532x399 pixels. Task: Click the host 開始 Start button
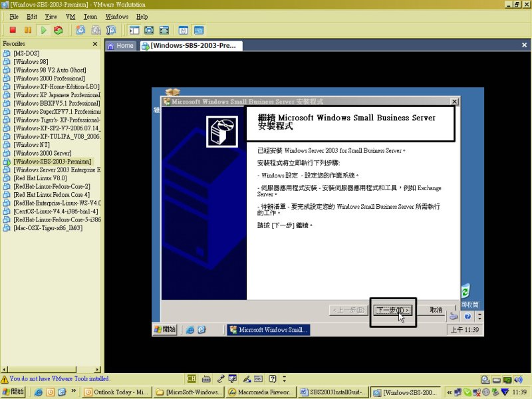pos(13,392)
